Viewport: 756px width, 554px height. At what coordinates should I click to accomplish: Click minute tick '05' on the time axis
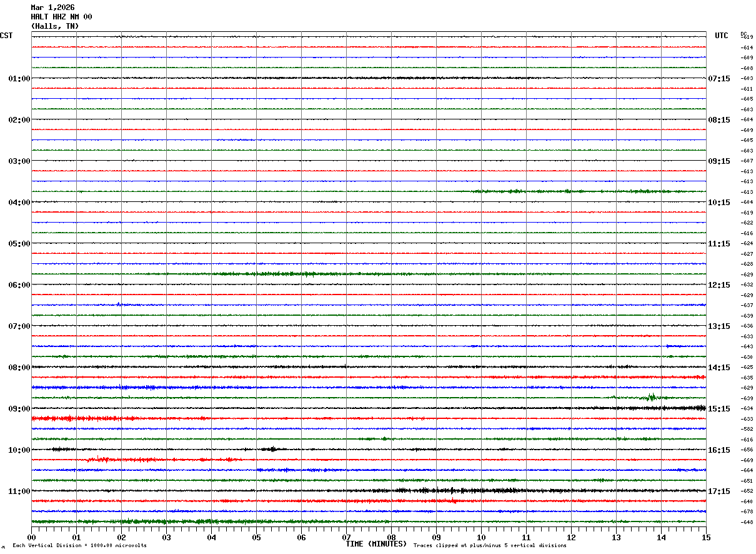point(256,537)
